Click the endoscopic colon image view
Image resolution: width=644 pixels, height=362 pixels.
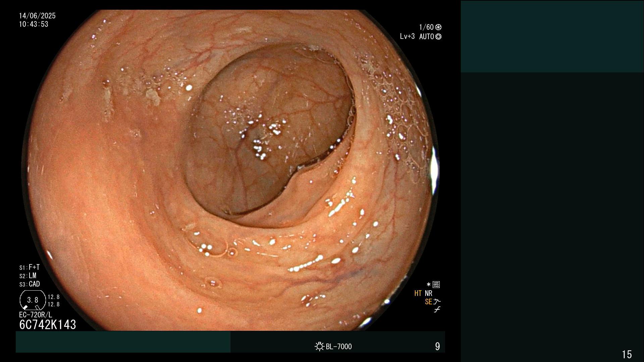click(x=231, y=170)
